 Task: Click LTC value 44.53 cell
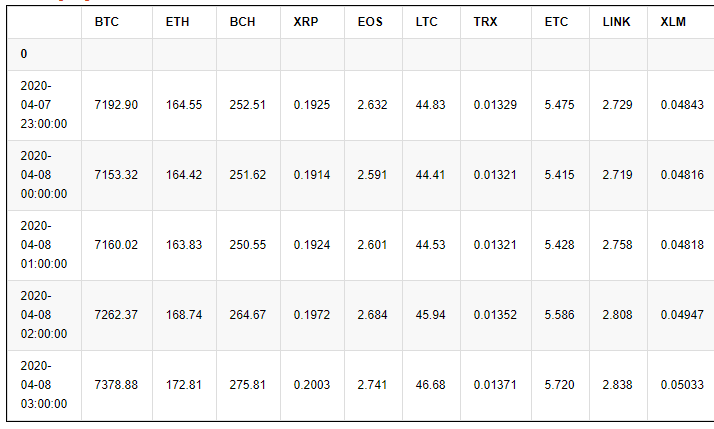431,245
